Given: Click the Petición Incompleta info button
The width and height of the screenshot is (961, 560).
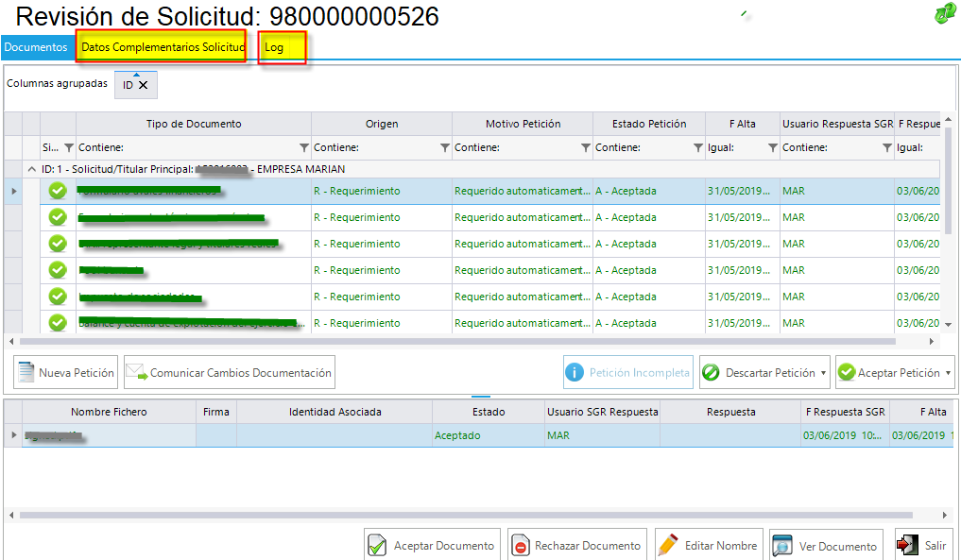Looking at the screenshot, I should (628, 372).
